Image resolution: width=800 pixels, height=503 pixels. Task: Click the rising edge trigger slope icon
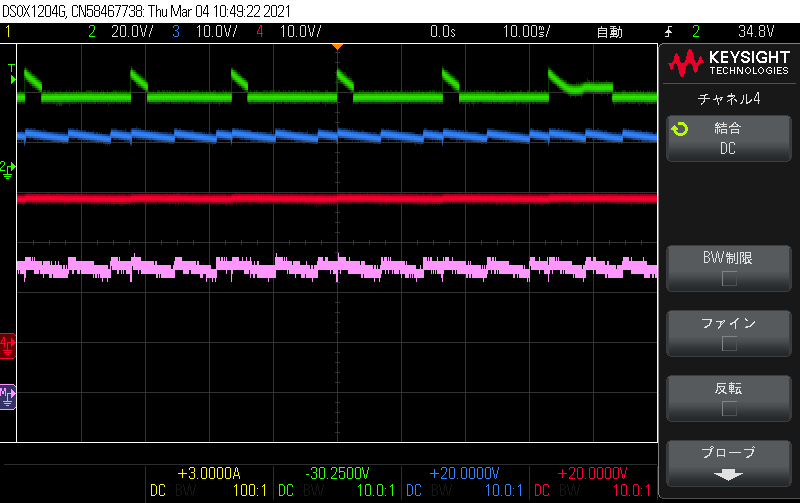coord(668,32)
